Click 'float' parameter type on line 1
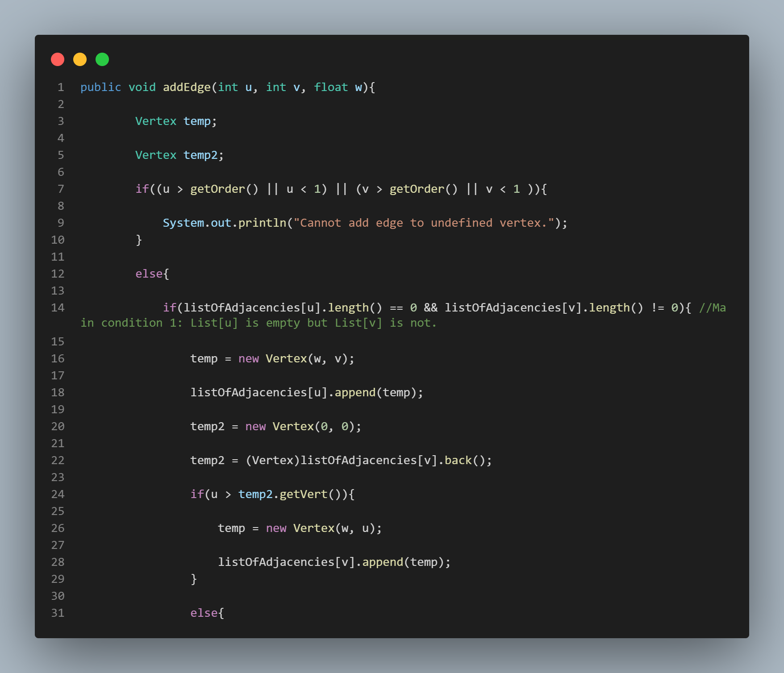The image size is (784, 673). click(x=331, y=87)
